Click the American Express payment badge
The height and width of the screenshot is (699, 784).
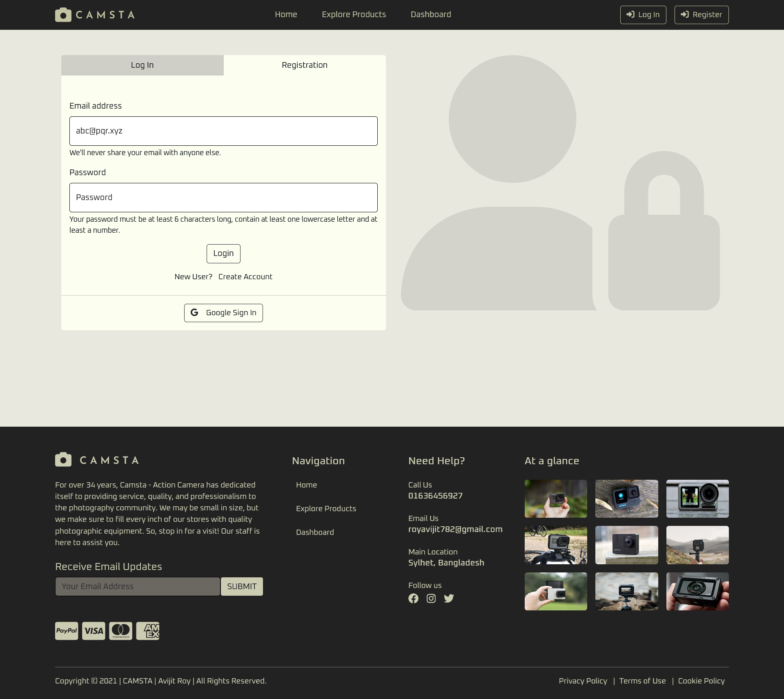(x=148, y=631)
